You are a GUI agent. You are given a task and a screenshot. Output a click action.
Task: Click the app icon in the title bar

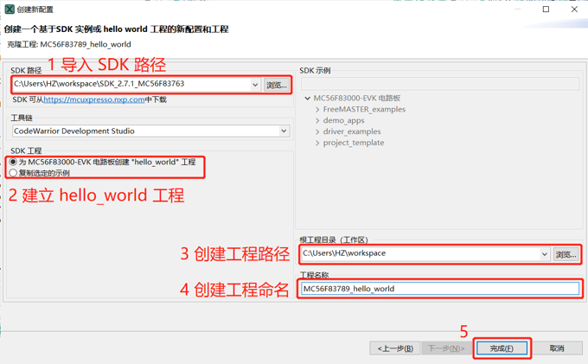click(x=10, y=10)
